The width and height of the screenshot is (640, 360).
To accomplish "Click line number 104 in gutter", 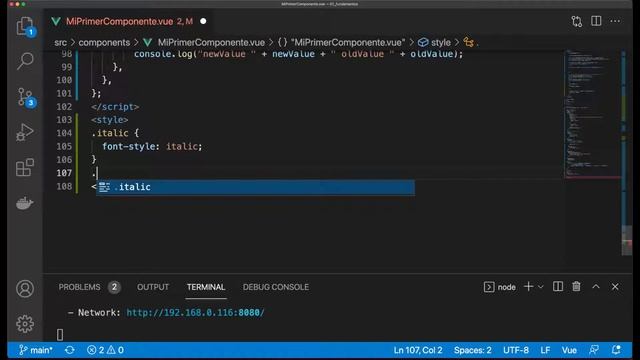I will click(x=64, y=133).
